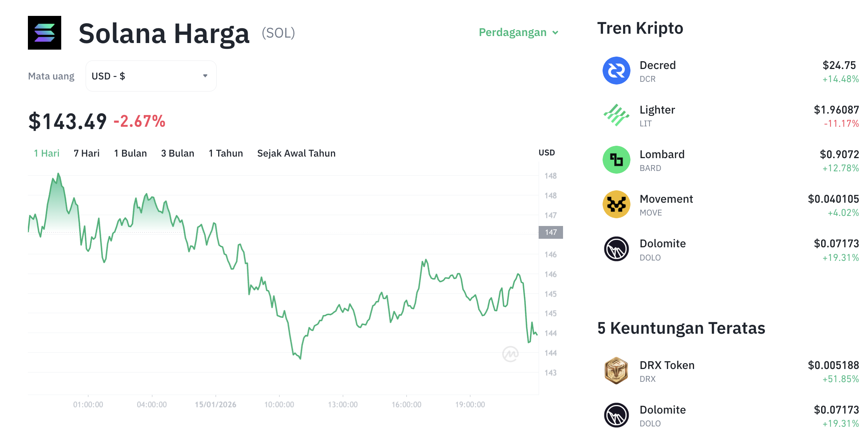Expand the Mata uang dropdown arrow
868x438 pixels.
[x=205, y=76]
